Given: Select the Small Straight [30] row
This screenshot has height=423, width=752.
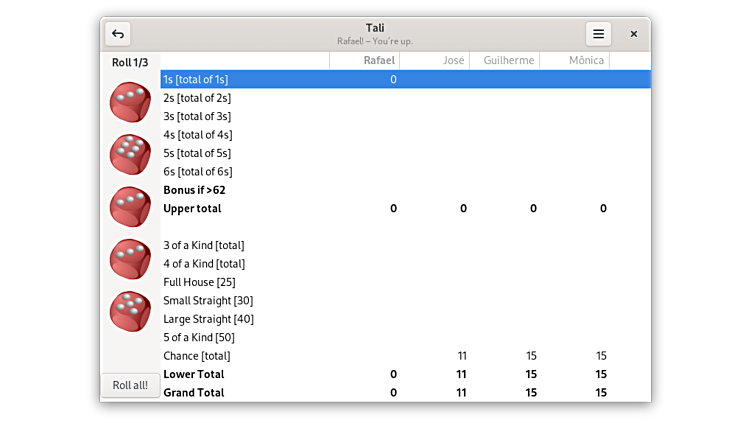Looking at the screenshot, I should pyautogui.click(x=208, y=301).
